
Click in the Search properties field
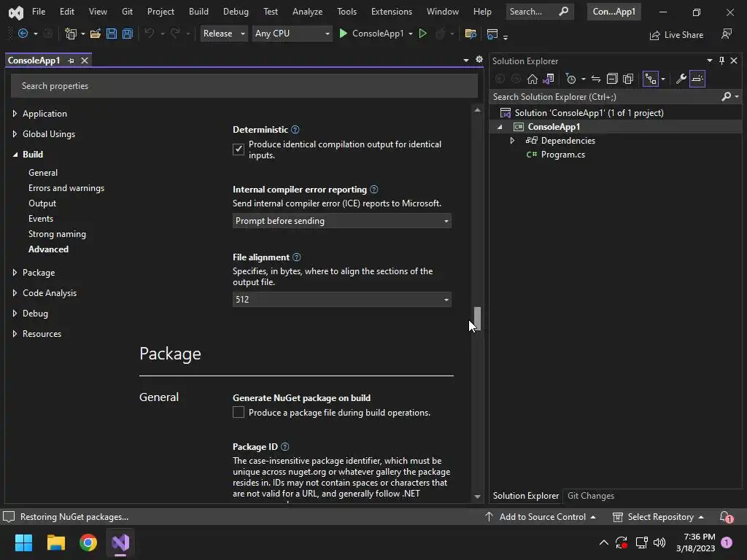tap(244, 86)
